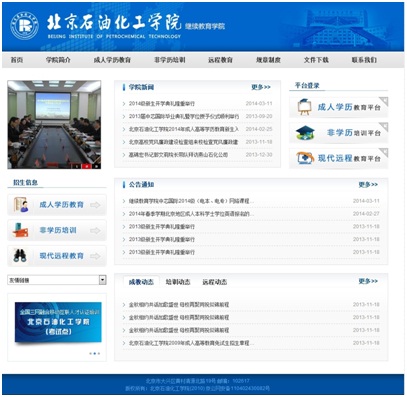This screenshot has height=397, width=407.
Task: Click the student book icon beside 成人学历教育
Action: [x=21, y=205]
